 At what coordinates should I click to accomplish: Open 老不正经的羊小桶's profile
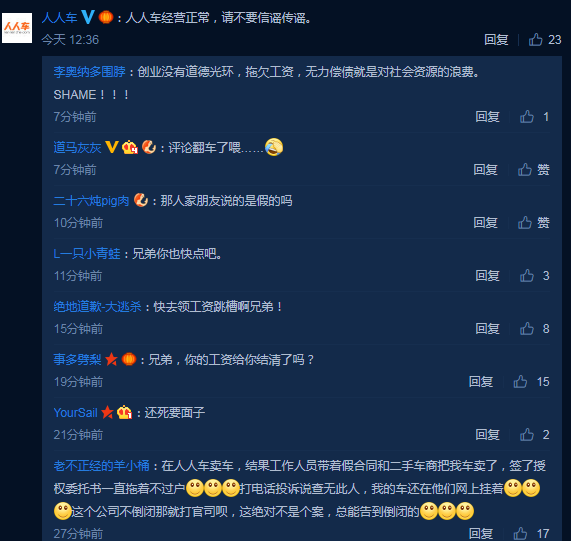(101, 465)
